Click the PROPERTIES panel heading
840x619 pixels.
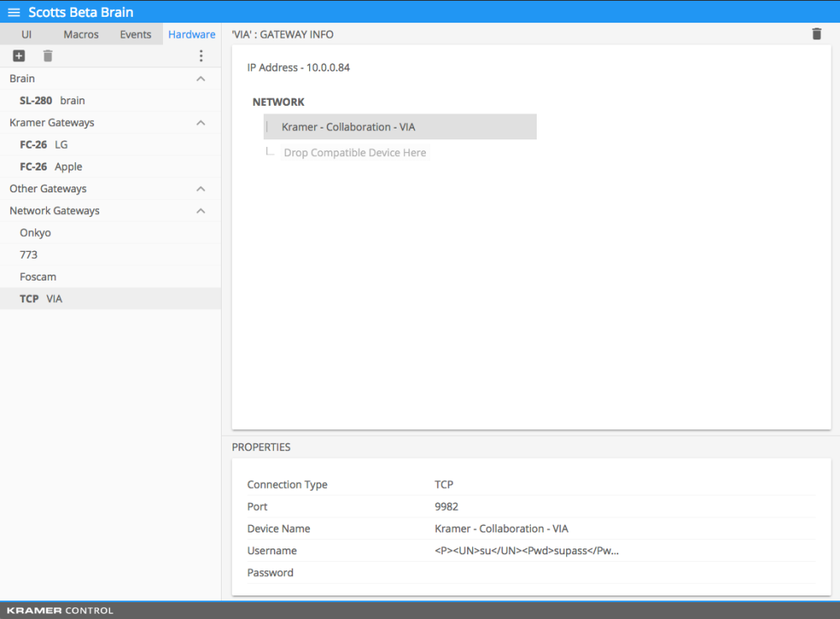coord(261,447)
